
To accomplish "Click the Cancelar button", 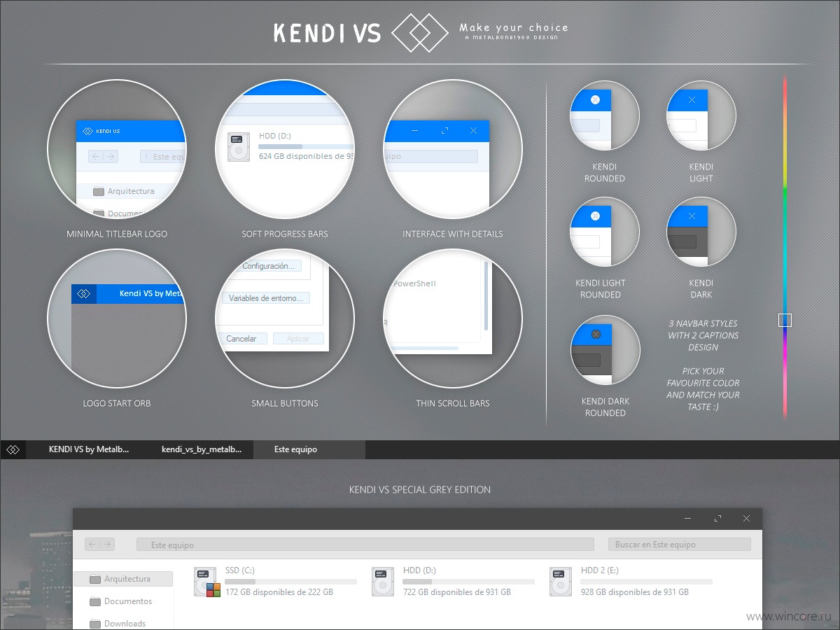I will click(x=241, y=339).
